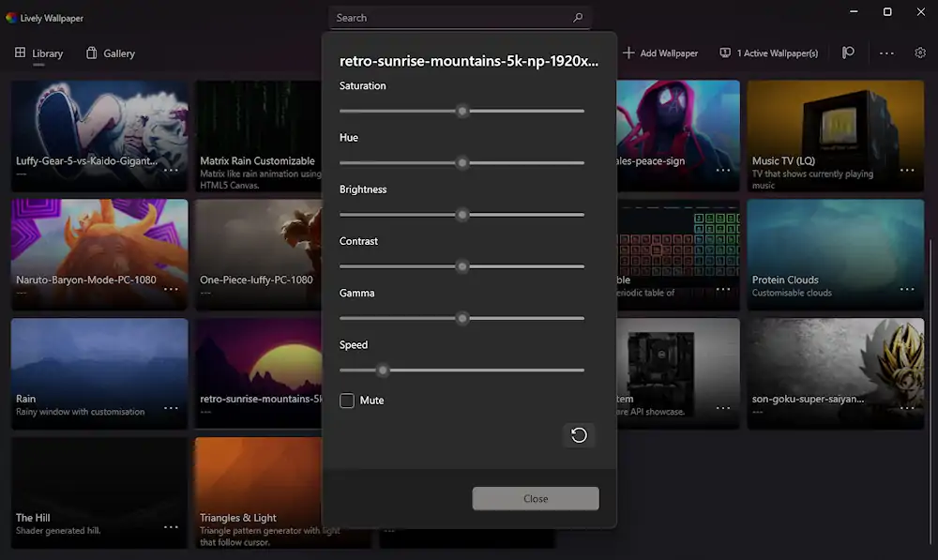Viewport: 938px width, 560px height.
Task: Open options menu for Protein Clouds wallpaper
Action: coord(907,289)
